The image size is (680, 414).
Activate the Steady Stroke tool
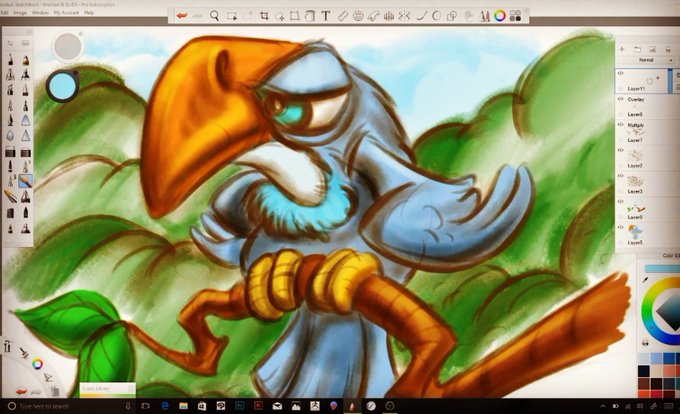(421, 16)
